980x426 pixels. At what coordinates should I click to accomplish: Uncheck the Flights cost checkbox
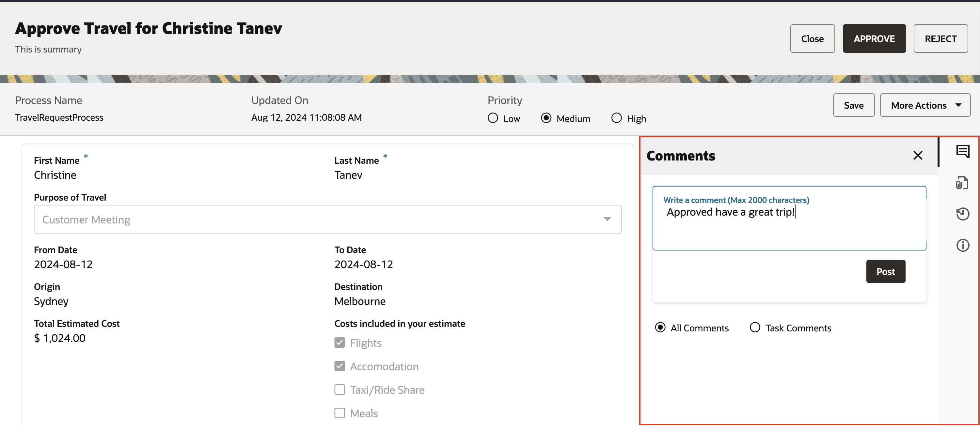(340, 342)
